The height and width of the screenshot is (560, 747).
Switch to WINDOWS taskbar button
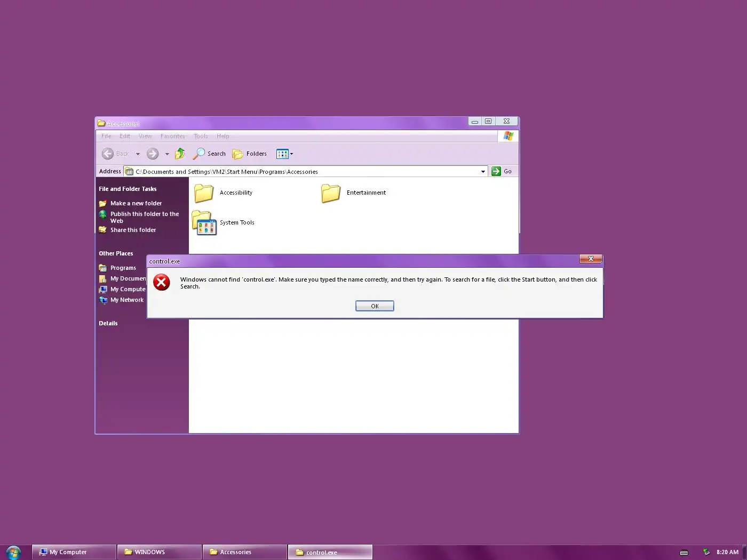pyautogui.click(x=160, y=552)
